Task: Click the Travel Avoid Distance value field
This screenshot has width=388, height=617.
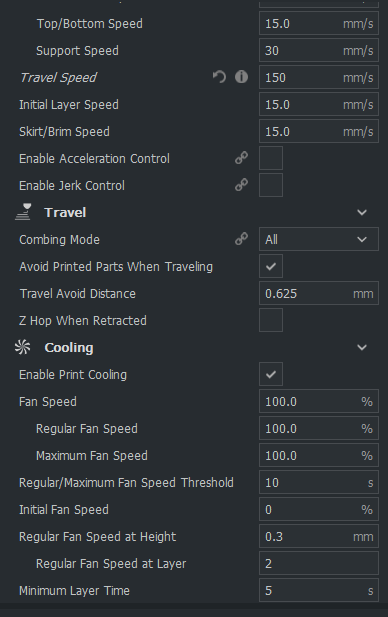Action: coord(319,293)
